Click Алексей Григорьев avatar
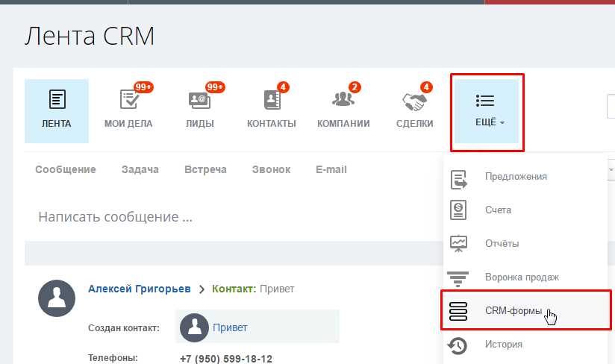 pos(57,298)
